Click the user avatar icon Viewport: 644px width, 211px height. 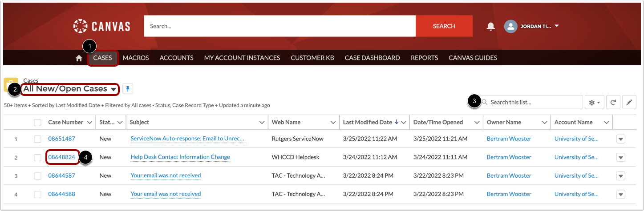tap(510, 26)
